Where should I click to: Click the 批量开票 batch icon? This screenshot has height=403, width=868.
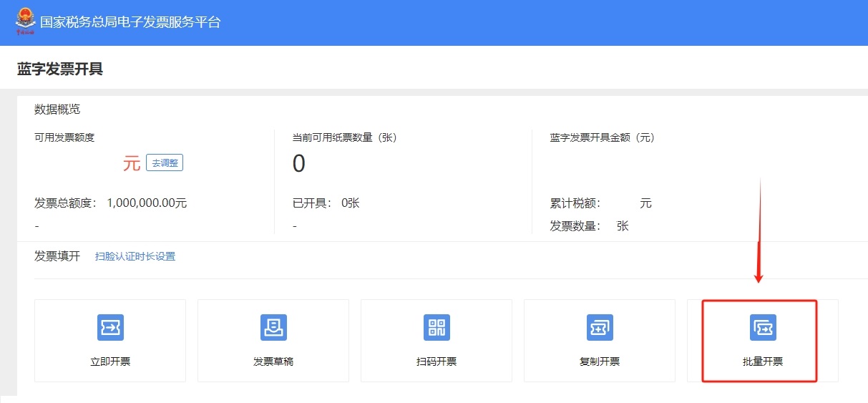tap(763, 327)
